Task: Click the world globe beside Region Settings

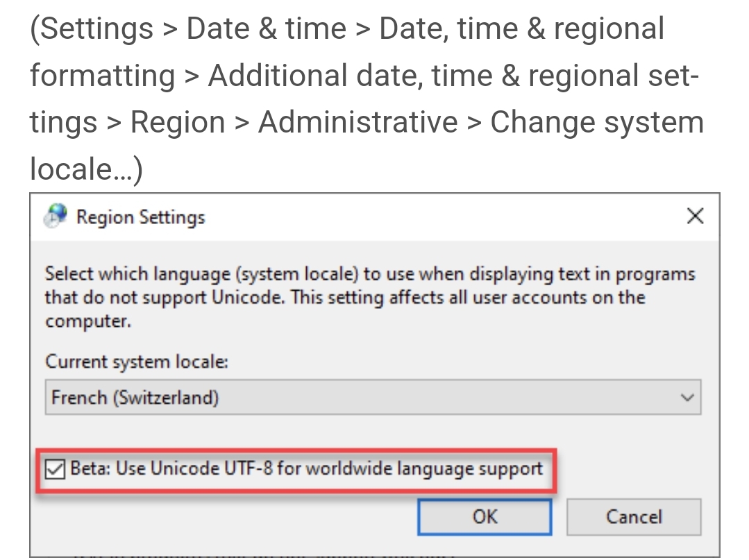Action: (56, 216)
